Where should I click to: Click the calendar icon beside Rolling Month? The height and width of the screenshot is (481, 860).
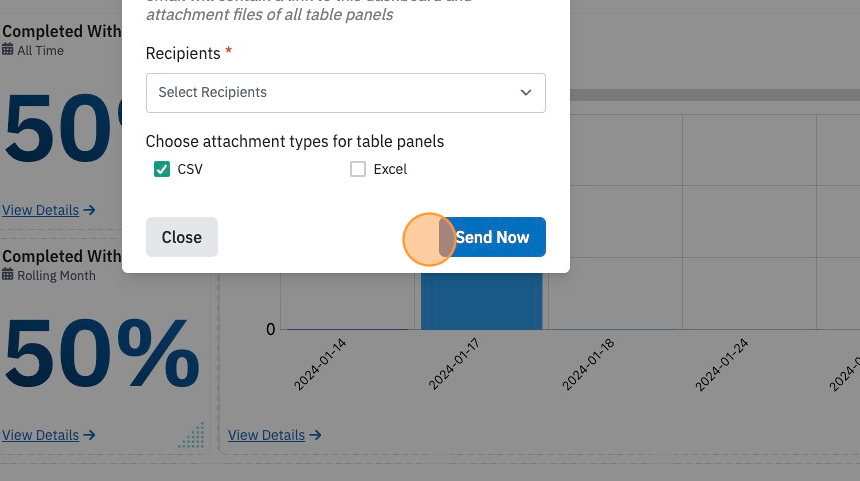point(8,274)
